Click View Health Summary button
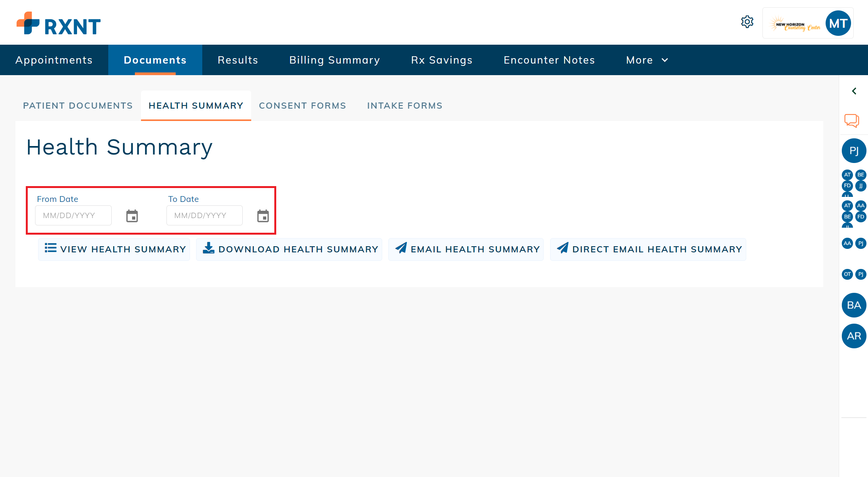Screen dimensions: 868x477 [114, 249]
